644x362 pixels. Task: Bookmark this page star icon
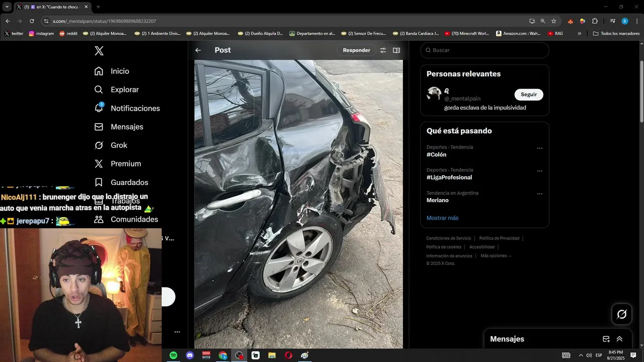pyautogui.click(x=554, y=21)
